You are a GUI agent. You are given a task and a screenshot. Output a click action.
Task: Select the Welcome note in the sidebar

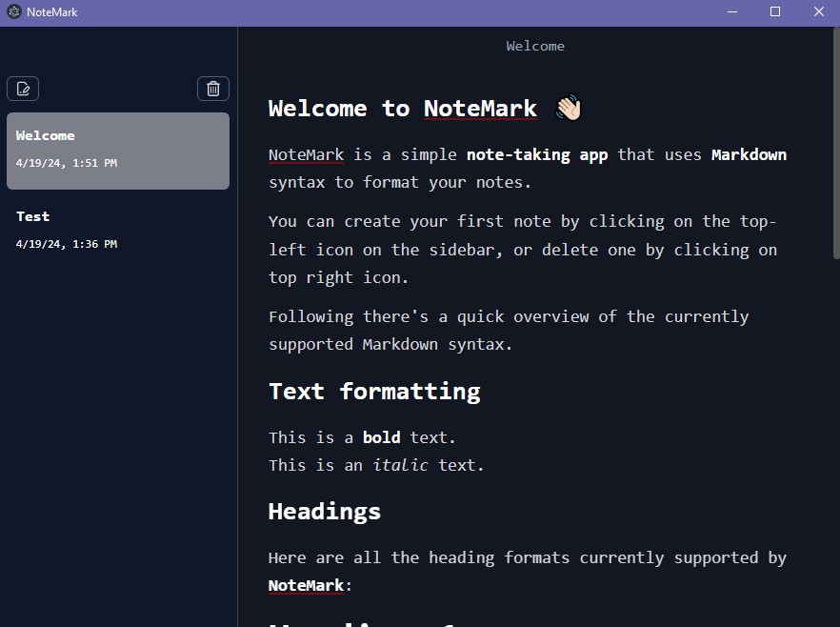[118, 151]
